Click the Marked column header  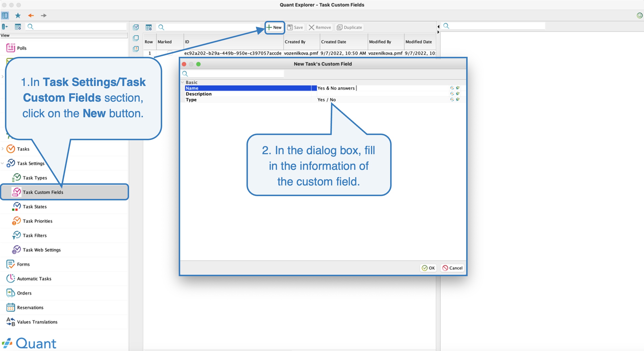170,42
